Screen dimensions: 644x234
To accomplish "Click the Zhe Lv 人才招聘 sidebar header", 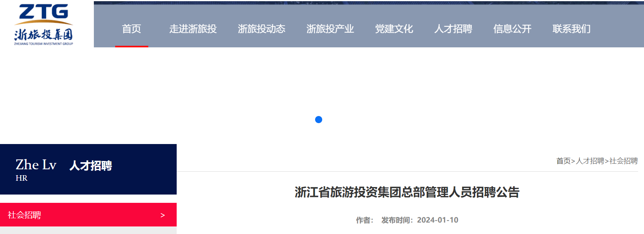I will tap(88, 169).
